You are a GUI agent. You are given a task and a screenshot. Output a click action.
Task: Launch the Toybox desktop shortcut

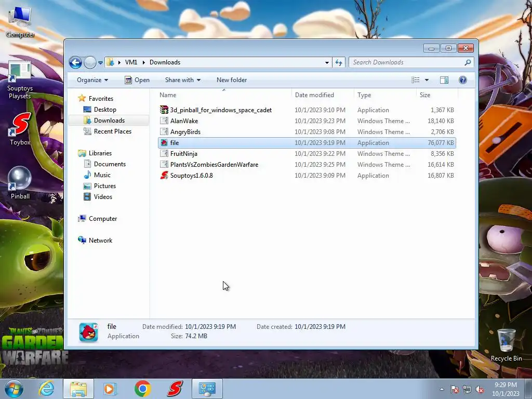point(20,129)
